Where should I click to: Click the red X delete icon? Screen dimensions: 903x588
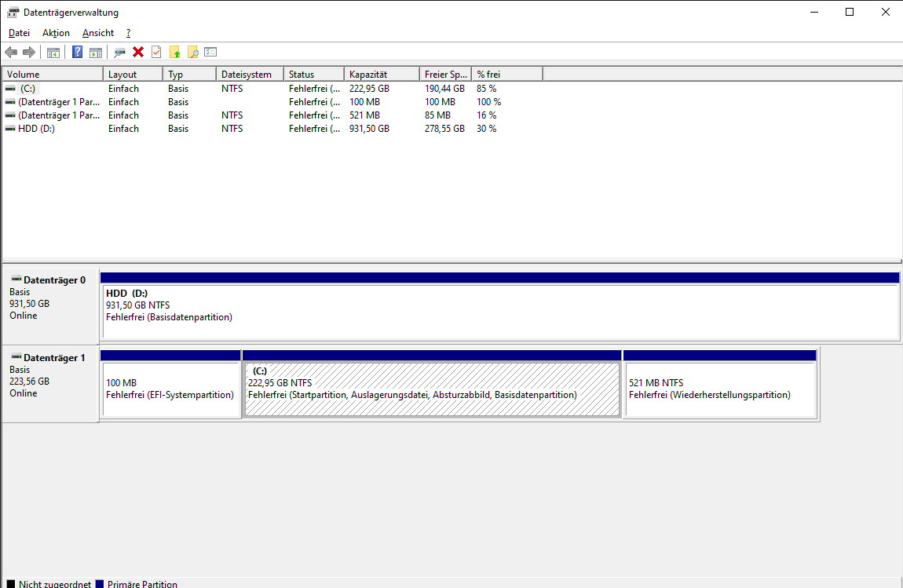coord(138,53)
